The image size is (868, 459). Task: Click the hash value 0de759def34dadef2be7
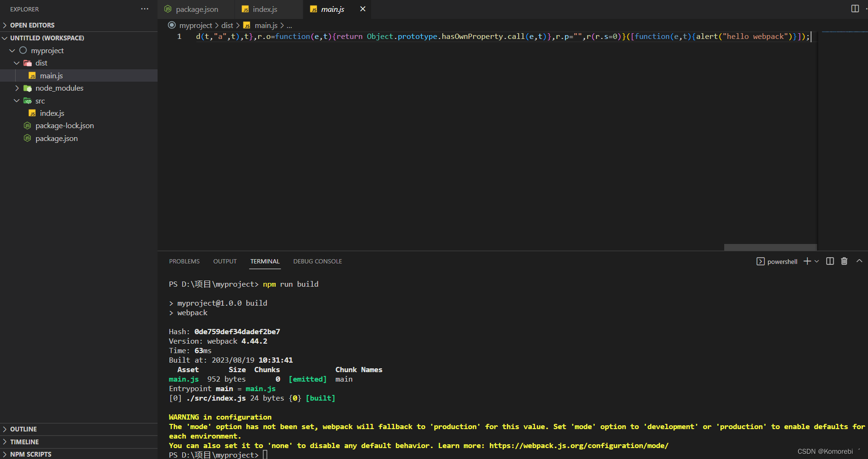point(237,332)
